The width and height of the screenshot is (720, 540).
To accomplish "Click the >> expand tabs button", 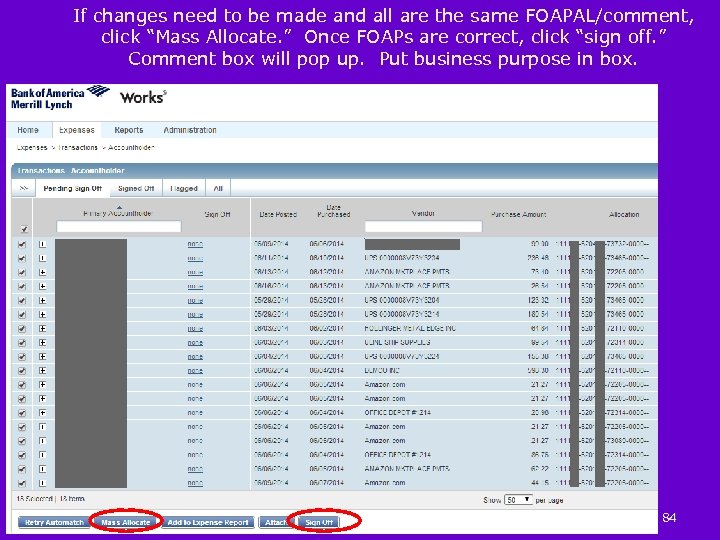I will click(24, 188).
